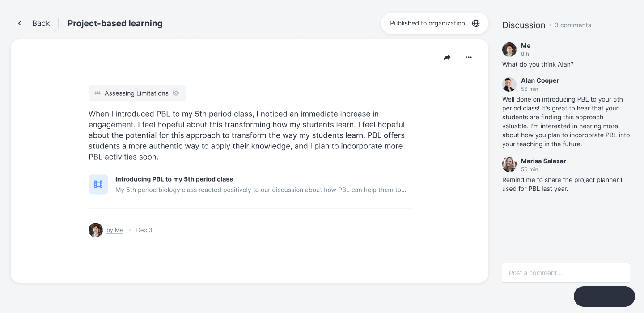Click the 'Back' text link

41,23
